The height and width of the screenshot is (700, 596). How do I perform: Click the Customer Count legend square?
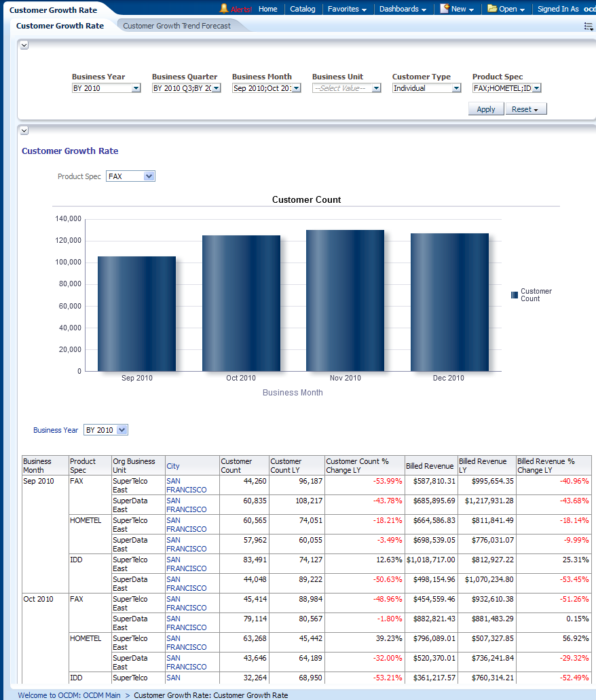[515, 295]
